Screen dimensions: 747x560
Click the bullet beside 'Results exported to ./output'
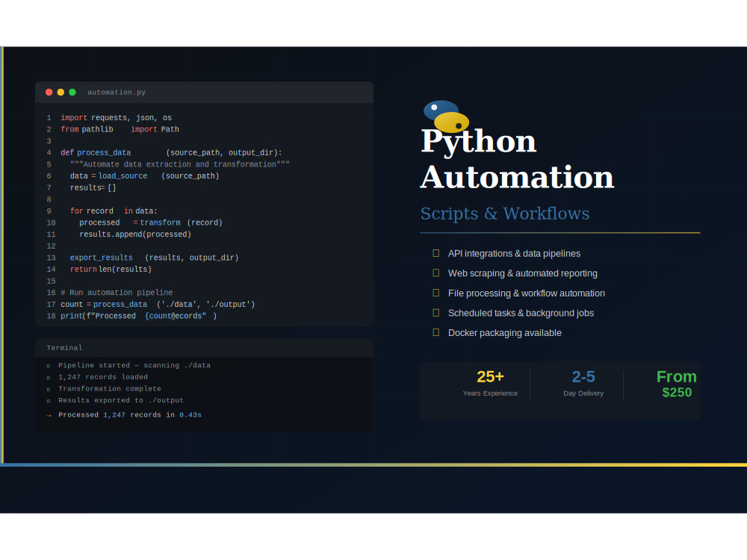49,401
